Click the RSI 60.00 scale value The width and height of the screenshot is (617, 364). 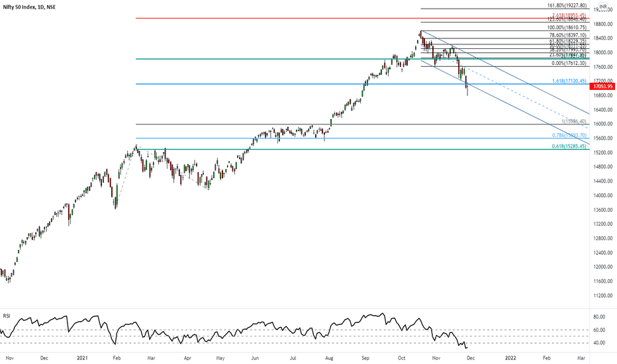pyautogui.click(x=599, y=330)
